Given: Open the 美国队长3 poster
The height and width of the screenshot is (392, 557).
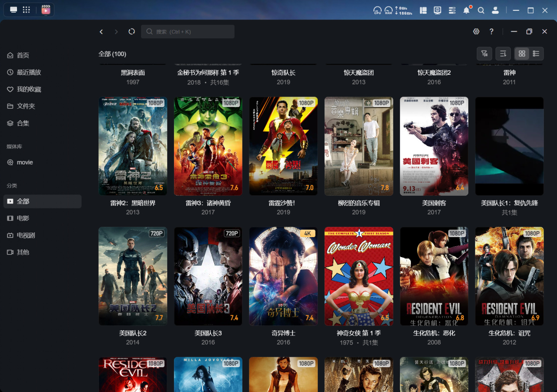Looking at the screenshot, I should coord(208,276).
